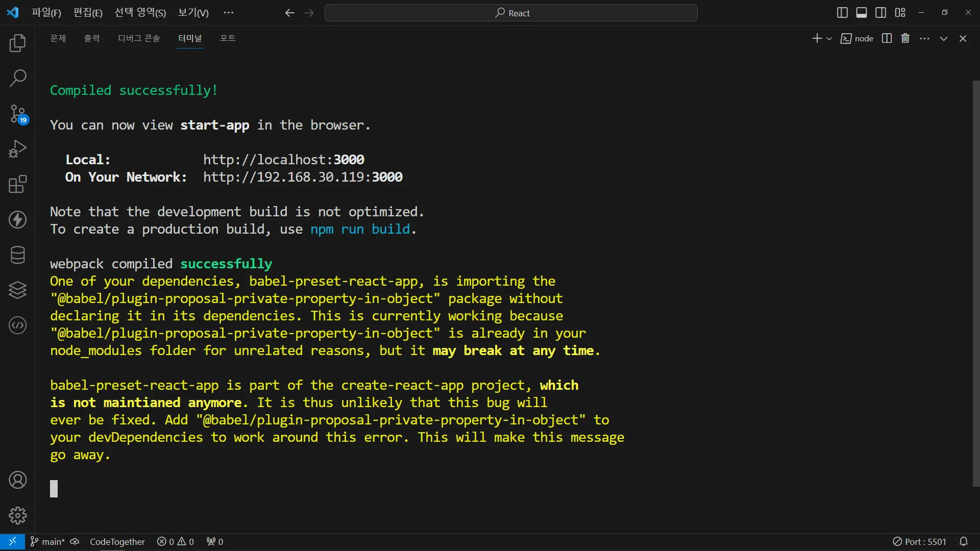Open Source Control with 19 changes
980x551 pixels.
coord(17,113)
